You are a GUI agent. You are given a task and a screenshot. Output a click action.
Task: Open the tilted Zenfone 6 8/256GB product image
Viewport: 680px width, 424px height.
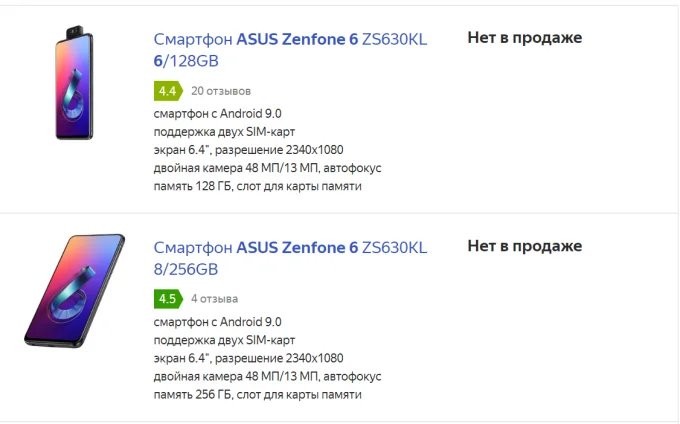[x=74, y=290]
